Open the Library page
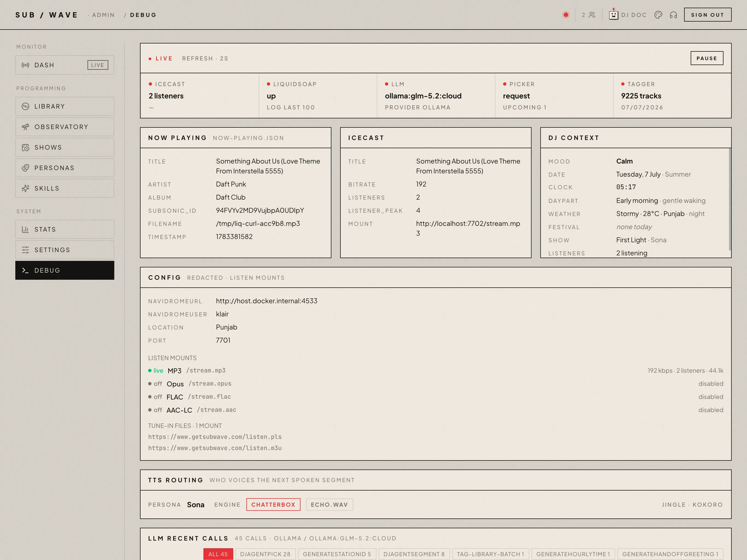Image resolution: width=747 pixels, height=560 pixels. pos(65,106)
